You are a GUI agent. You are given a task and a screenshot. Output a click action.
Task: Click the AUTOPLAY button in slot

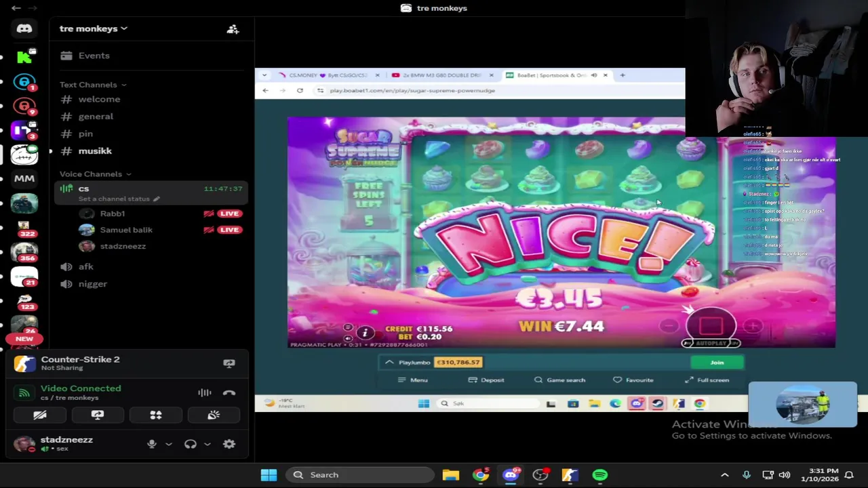tap(710, 343)
